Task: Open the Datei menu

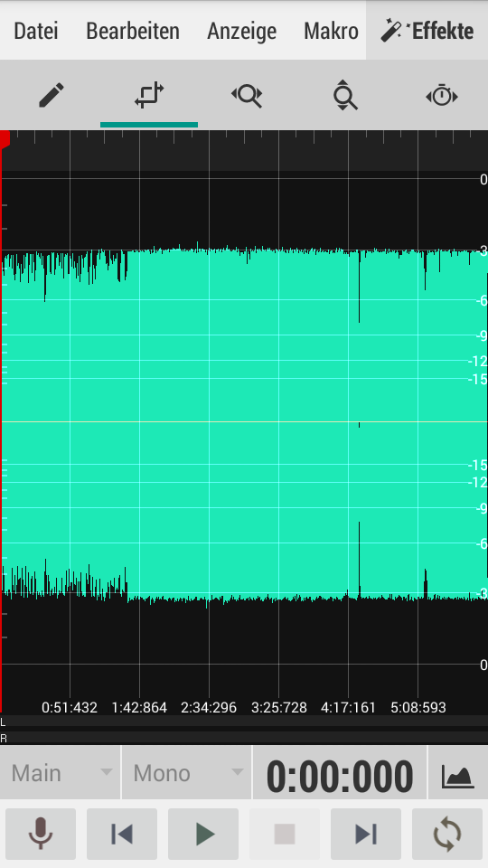Action: [x=36, y=31]
